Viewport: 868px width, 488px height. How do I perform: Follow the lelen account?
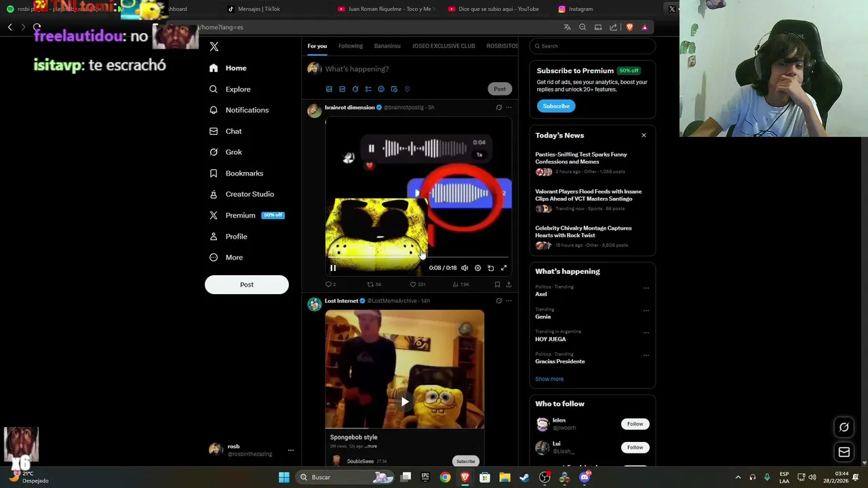[635, 424]
